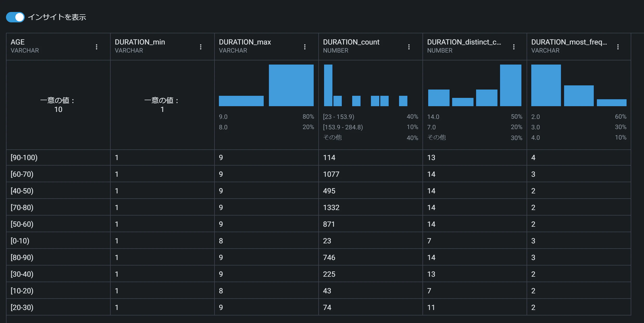
Task: Click the tallest bar in the DURATION_max histogram
Action: point(291,85)
